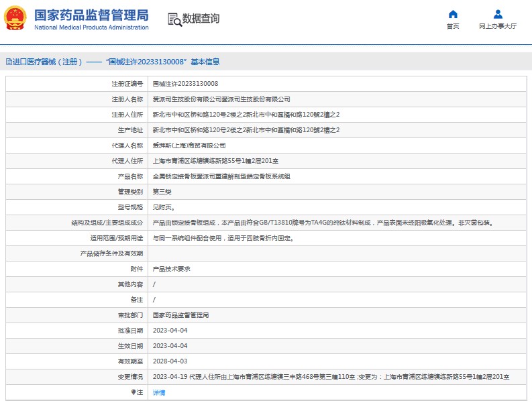Click the 生产地址 label
The height and width of the screenshot is (405, 532).
130,130
